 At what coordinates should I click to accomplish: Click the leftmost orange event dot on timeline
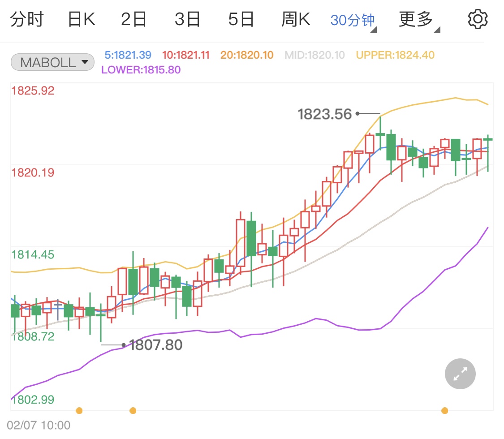[x=79, y=410]
